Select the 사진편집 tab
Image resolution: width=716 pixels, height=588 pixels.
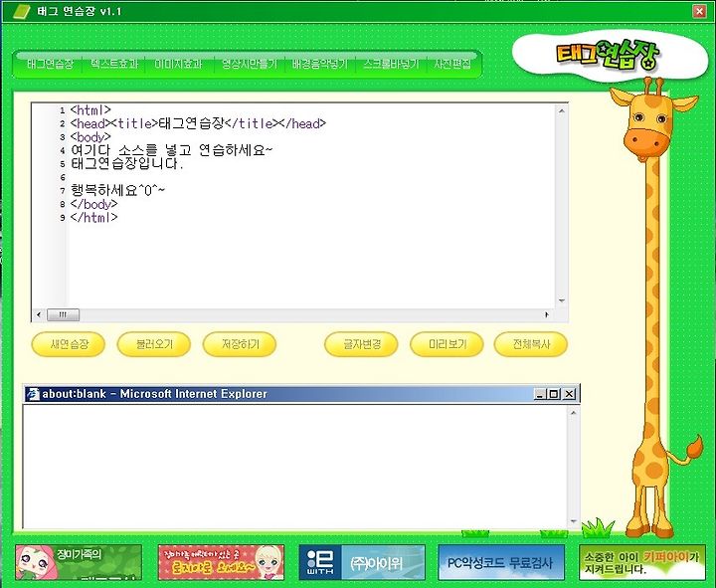click(x=452, y=64)
